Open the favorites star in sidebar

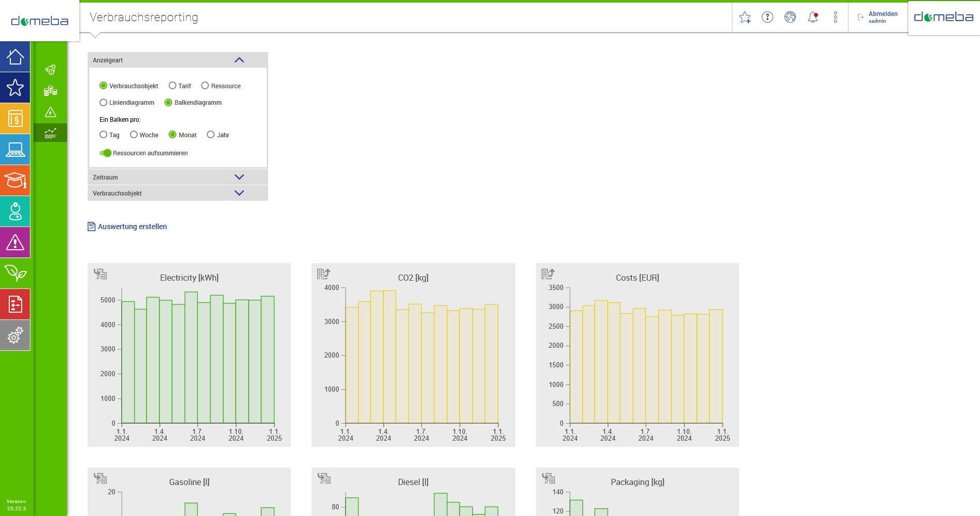(x=15, y=88)
